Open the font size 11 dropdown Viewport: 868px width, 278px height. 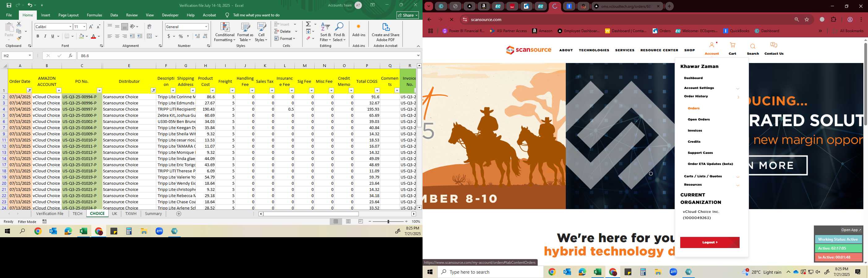84,27
